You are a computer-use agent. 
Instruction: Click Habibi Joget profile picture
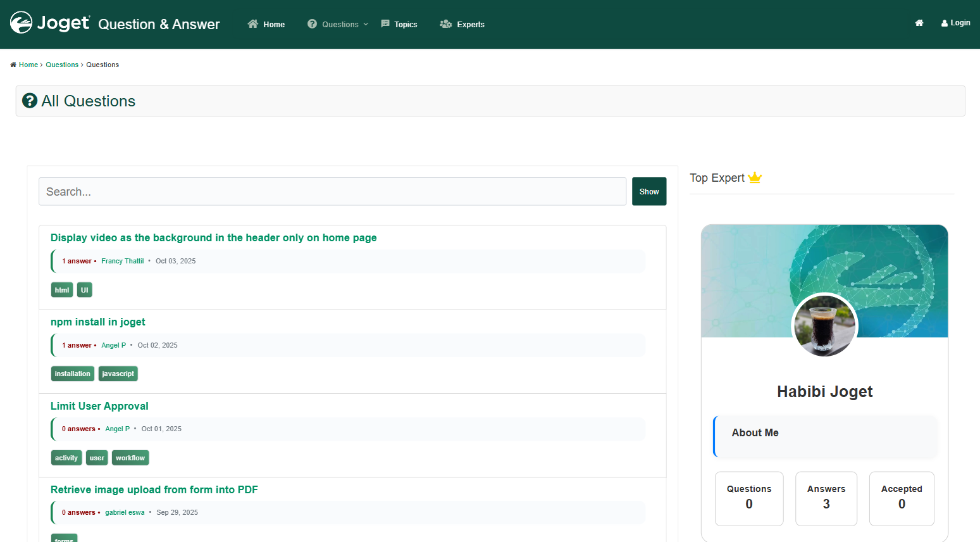[824, 325]
